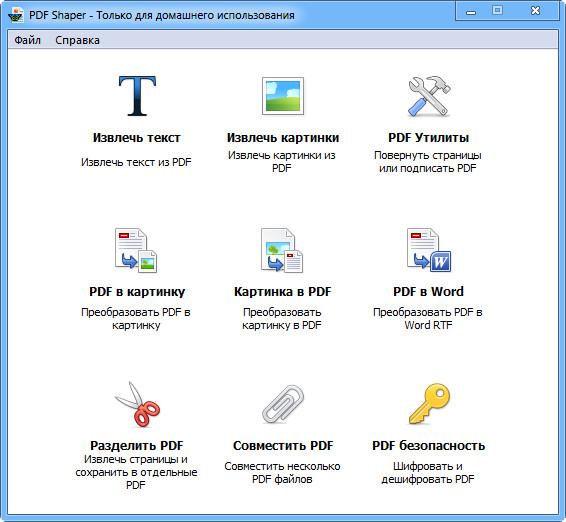The width and height of the screenshot is (566, 522).
Task: Click the Картинка в PDF heading
Action: (x=282, y=292)
